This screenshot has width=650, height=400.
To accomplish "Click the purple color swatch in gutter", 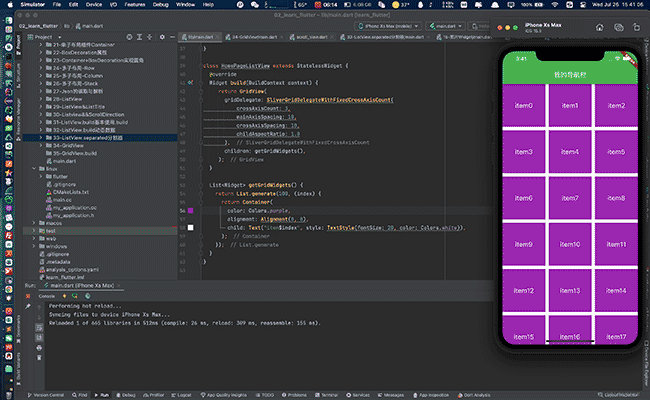I will (191, 211).
